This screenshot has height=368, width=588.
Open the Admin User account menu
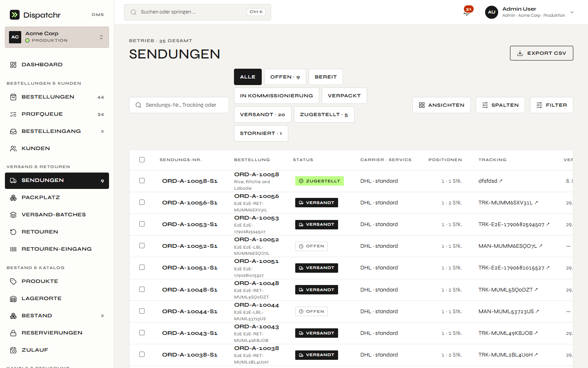[530, 12]
